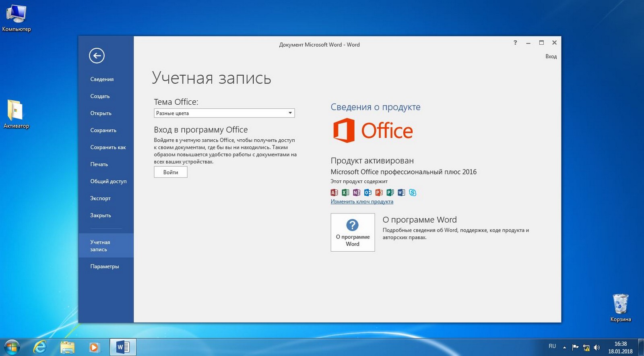
Task: Show hidden system tray icons
Action: (x=564, y=347)
